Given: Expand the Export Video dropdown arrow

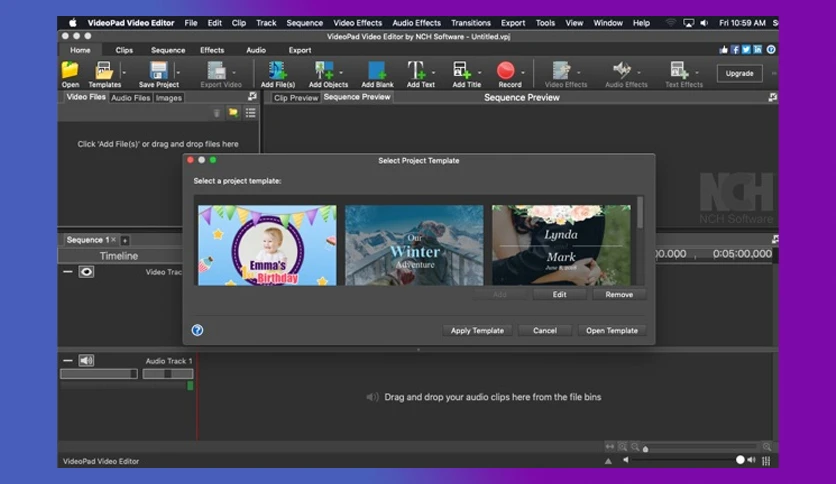Looking at the screenshot, I should pyautogui.click(x=234, y=72).
